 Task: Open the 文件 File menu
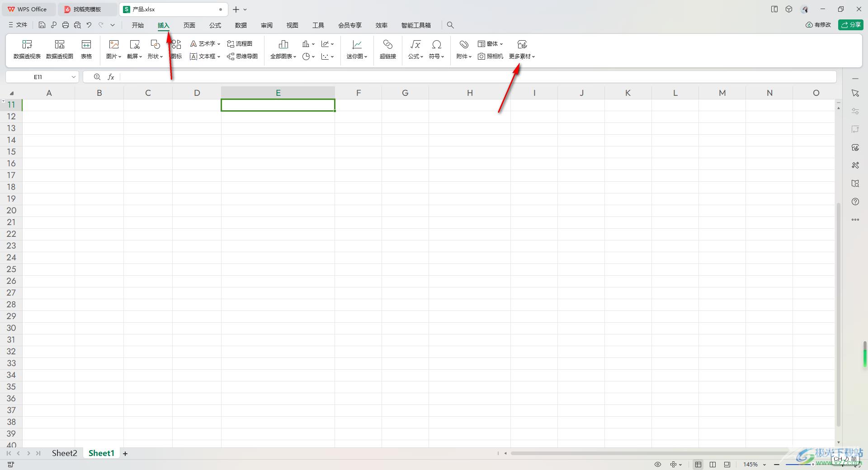pos(18,25)
